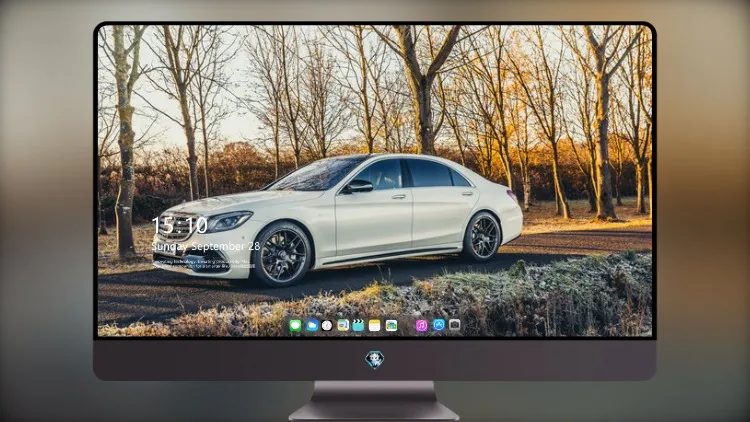This screenshot has height=422, width=750.
Task: Click the logo badge on monitor chin
Action: click(375, 360)
